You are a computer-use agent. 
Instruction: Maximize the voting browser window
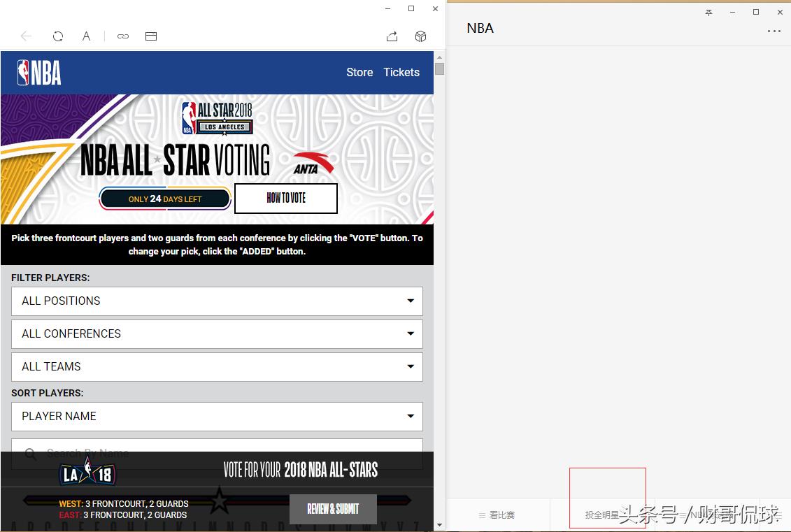point(411,8)
